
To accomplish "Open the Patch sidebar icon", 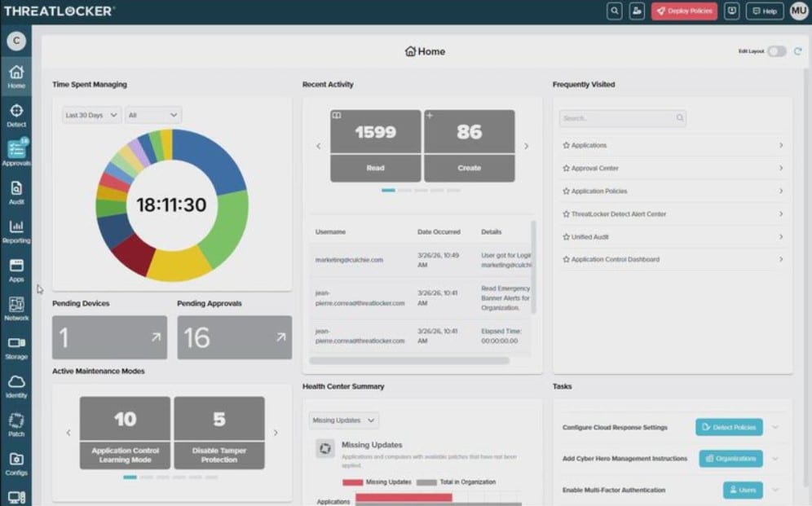I will 16,425.
